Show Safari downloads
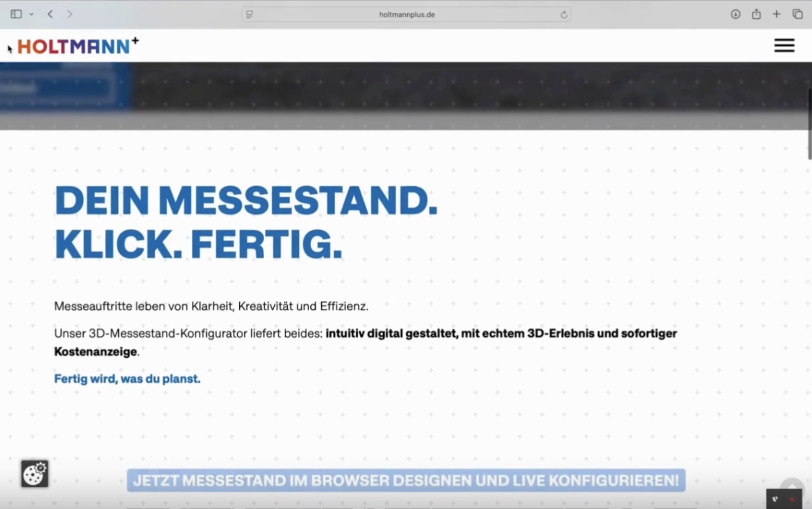 [x=735, y=14]
